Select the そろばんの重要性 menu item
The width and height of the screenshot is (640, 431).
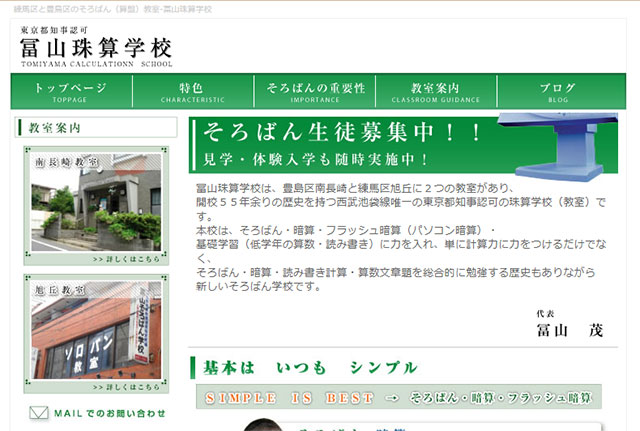click(315, 91)
